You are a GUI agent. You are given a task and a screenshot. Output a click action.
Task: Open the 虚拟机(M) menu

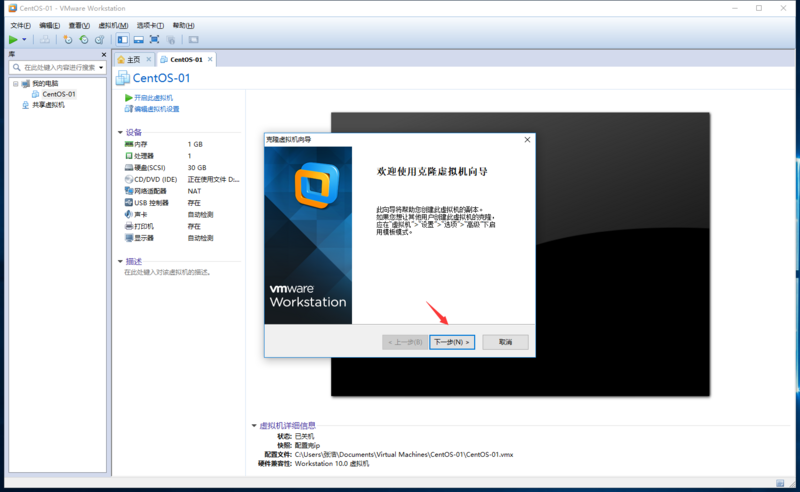113,25
